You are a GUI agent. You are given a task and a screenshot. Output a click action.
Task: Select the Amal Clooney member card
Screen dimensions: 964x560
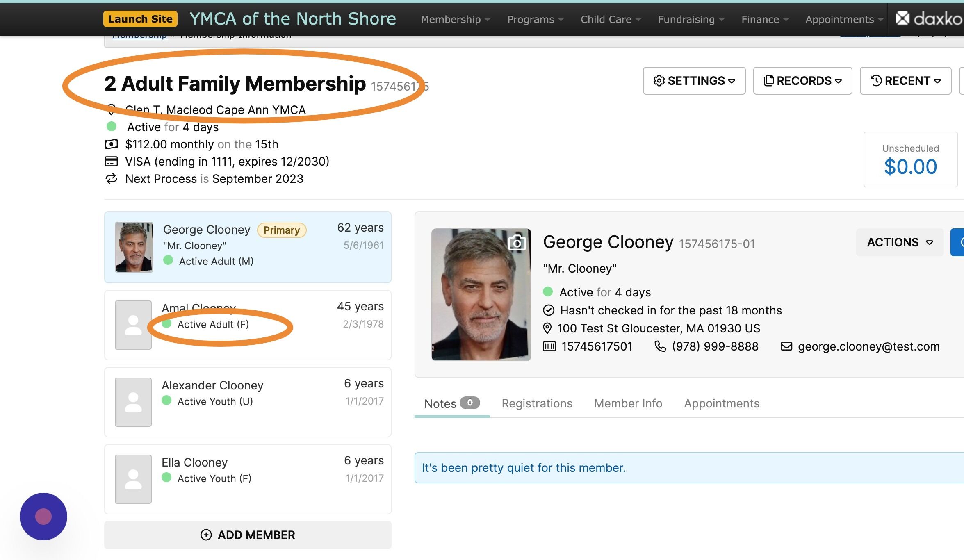pos(248,325)
